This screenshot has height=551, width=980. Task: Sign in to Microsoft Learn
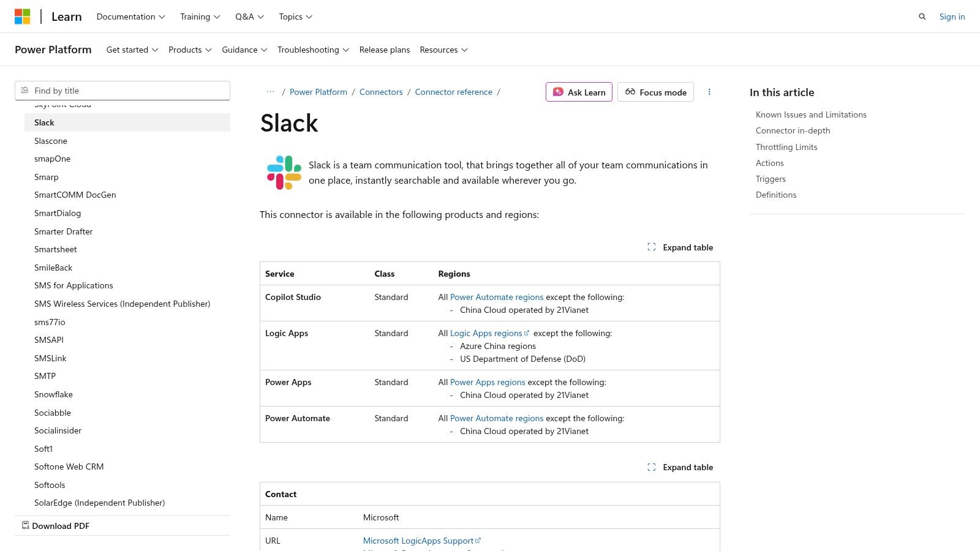952,17
